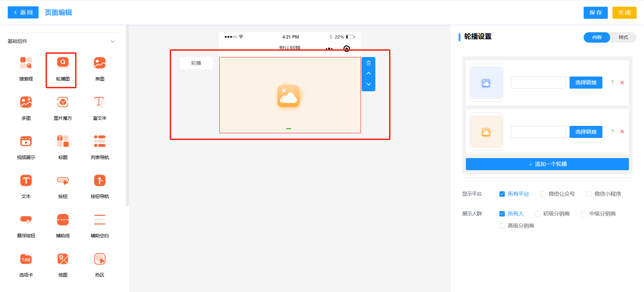Enable the 微信公众号 checkbox

click(x=543, y=194)
